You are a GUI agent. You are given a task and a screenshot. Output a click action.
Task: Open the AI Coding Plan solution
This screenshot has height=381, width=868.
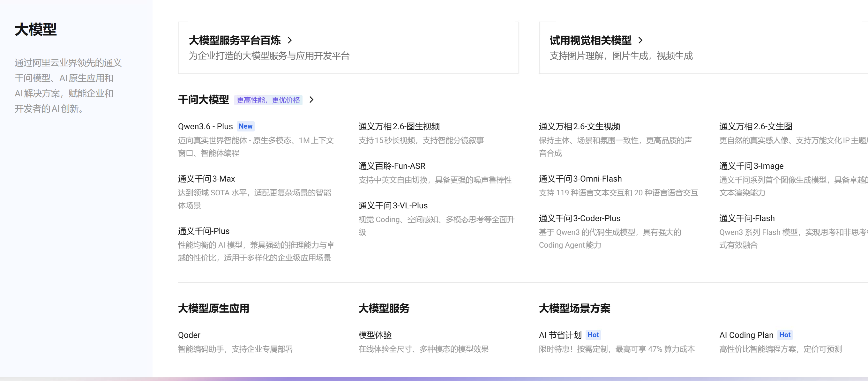(x=746, y=335)
